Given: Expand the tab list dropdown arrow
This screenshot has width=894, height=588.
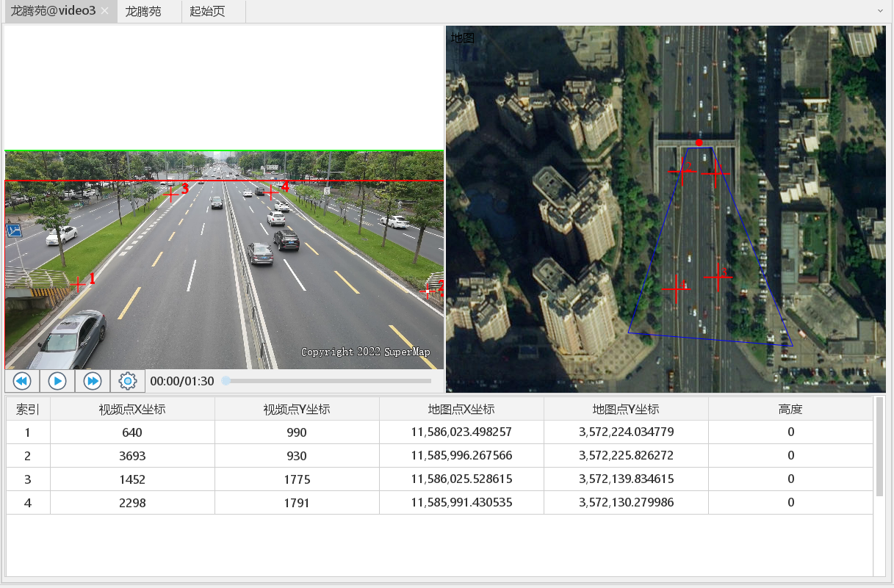Looking at the screenshot, I should coord(880,12).
